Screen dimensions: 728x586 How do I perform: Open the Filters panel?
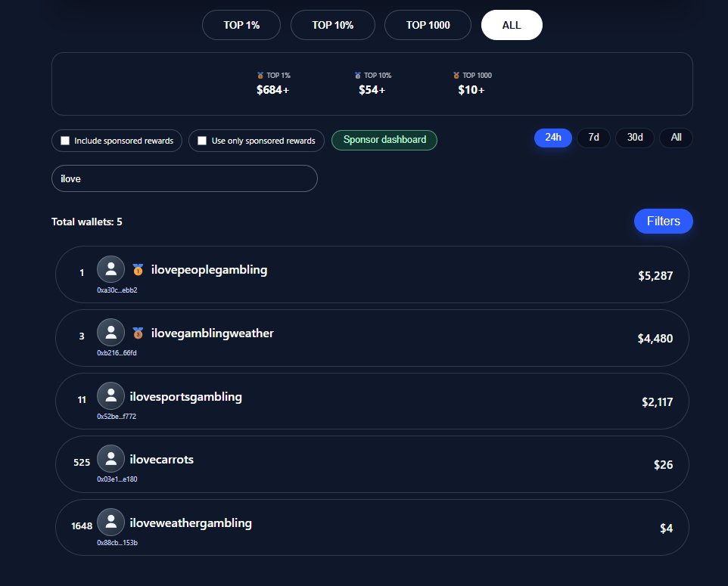coord(664,222)
